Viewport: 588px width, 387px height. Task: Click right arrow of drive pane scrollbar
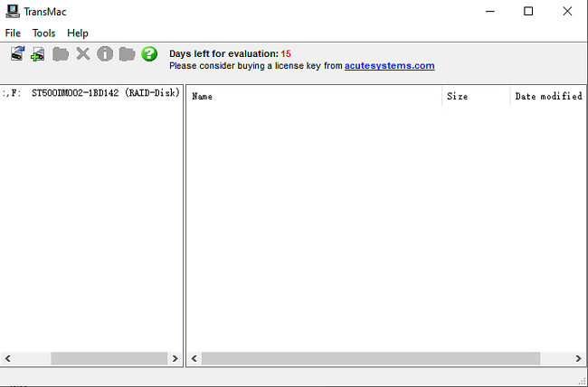[175, 359]
